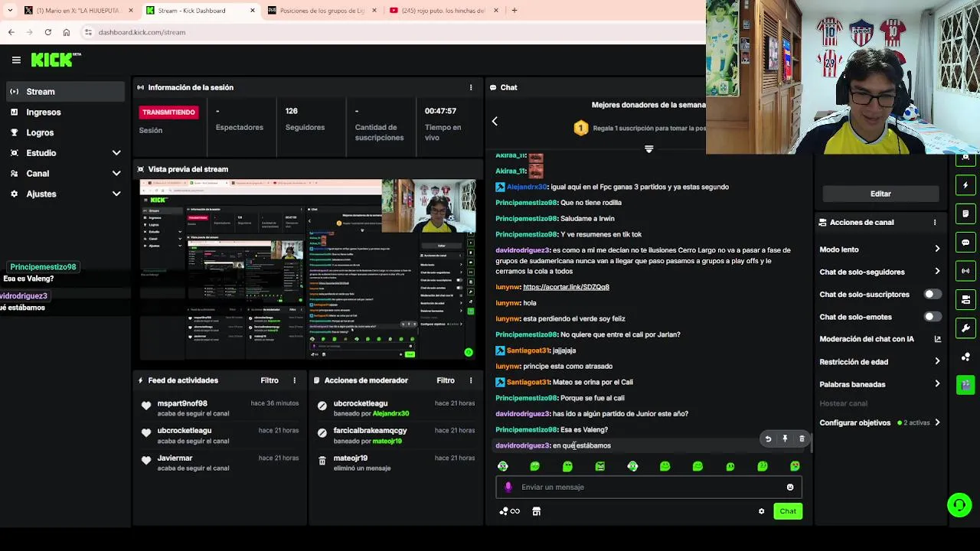The width and height of the screenshot is (980, 551).
Task: Click the mspart9nof98 activity feed entry
Action: point(218,408)
